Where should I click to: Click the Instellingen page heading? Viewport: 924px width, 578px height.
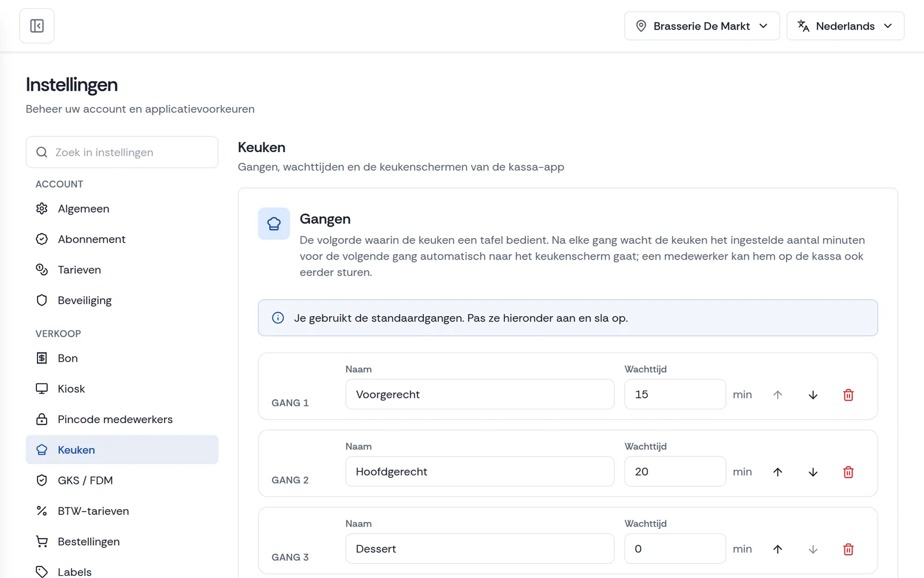pos(72,84)
